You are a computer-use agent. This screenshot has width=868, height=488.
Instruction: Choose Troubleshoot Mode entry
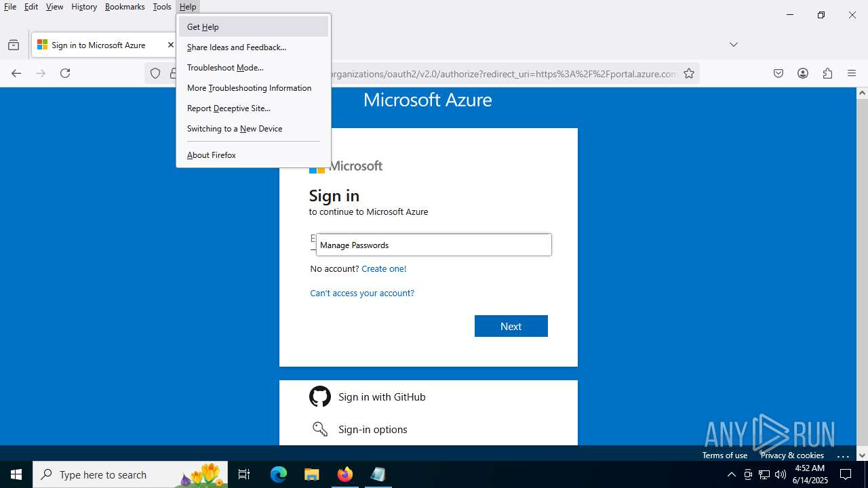click(x=254, y=68)
